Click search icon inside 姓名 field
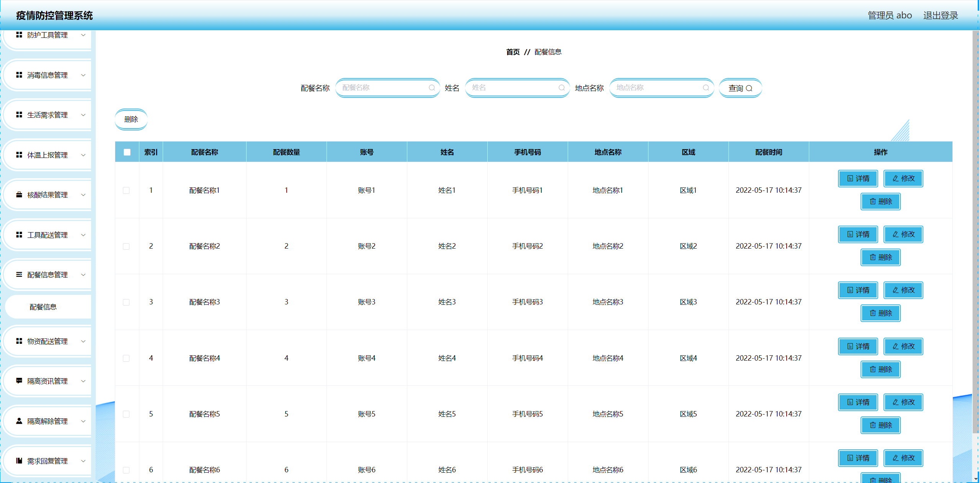 pos(562,88)
